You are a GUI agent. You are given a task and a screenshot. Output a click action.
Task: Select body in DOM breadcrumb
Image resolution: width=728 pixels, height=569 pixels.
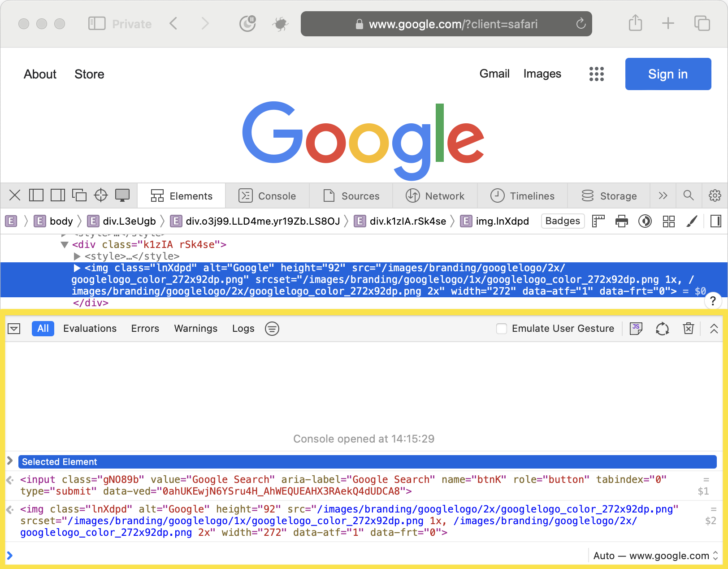pos(54,221)
